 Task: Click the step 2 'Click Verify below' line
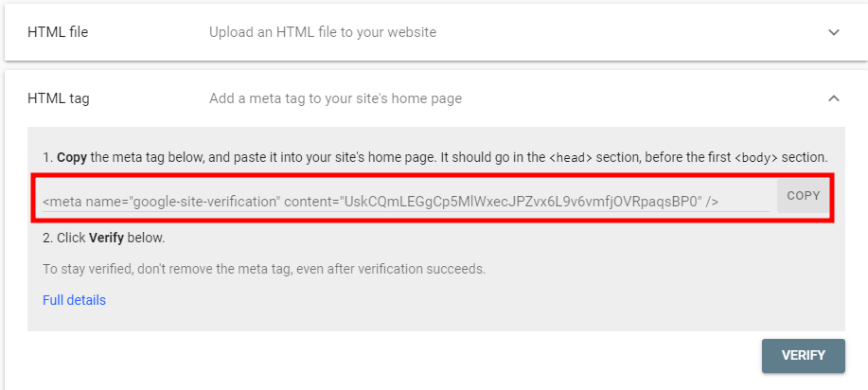[x=104, y=239]
